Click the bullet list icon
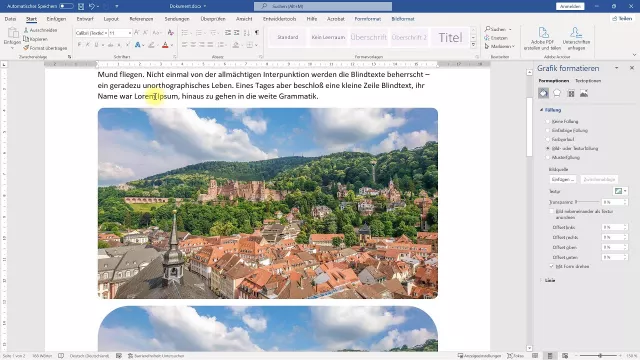The height and width of the screenshot is (360, 640). click(184, 33)
